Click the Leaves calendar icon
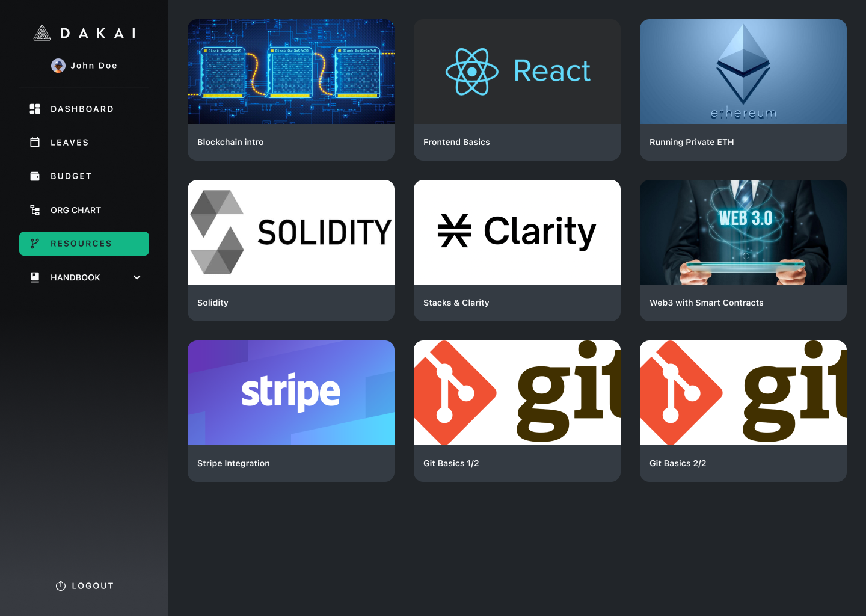866x616 pixels. [35, 143]
